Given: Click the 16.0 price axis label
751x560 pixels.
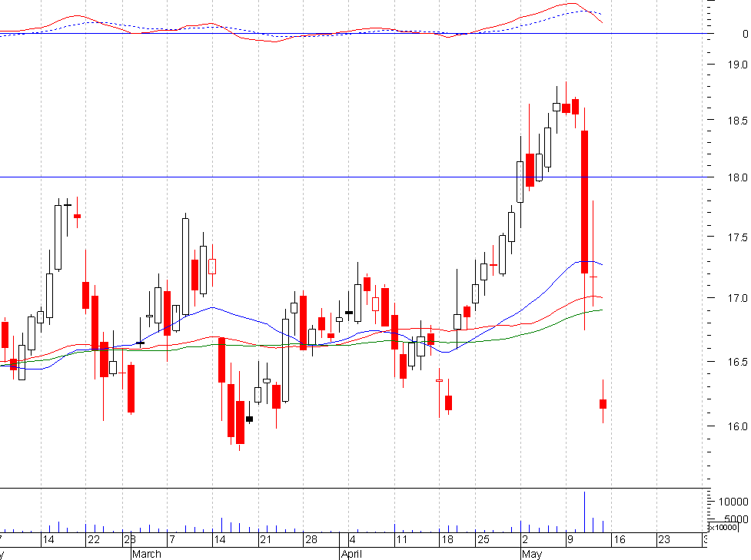Looking at the screenshot, I should click(738, 426).
